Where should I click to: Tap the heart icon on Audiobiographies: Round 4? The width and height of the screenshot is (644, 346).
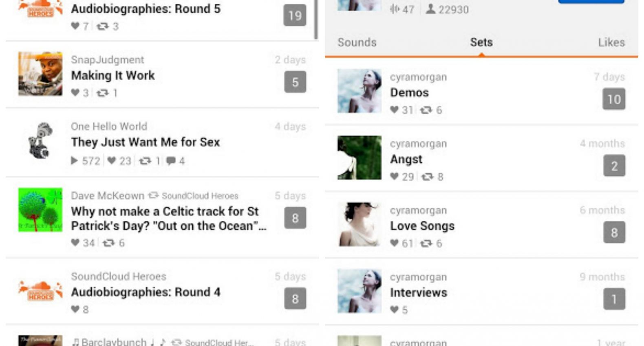click(x=75, y=309)
